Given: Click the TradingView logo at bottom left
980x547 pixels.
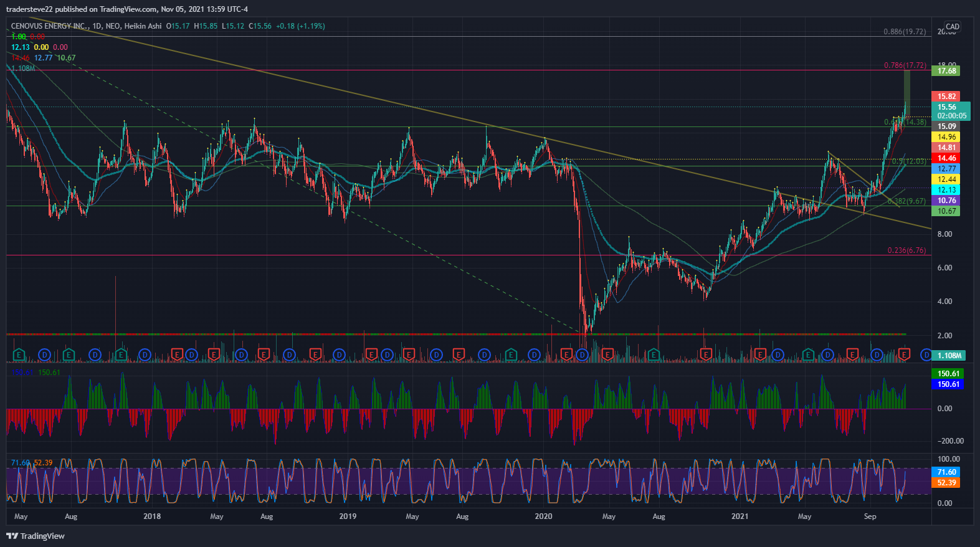Looking at the screenshot, I should tap(36, 536).
